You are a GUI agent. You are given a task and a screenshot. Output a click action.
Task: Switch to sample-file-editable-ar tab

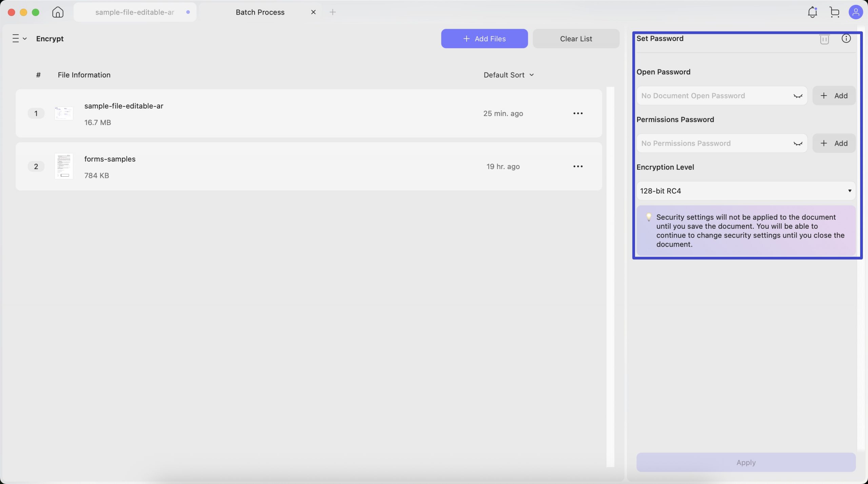click(135, 12)
